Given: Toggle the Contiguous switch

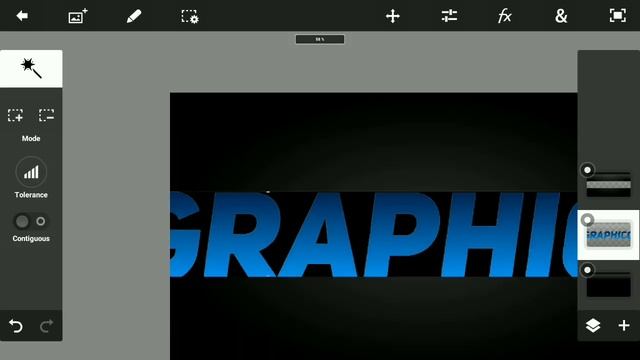Looking at the screenshot, I should [x=31, y=221].
